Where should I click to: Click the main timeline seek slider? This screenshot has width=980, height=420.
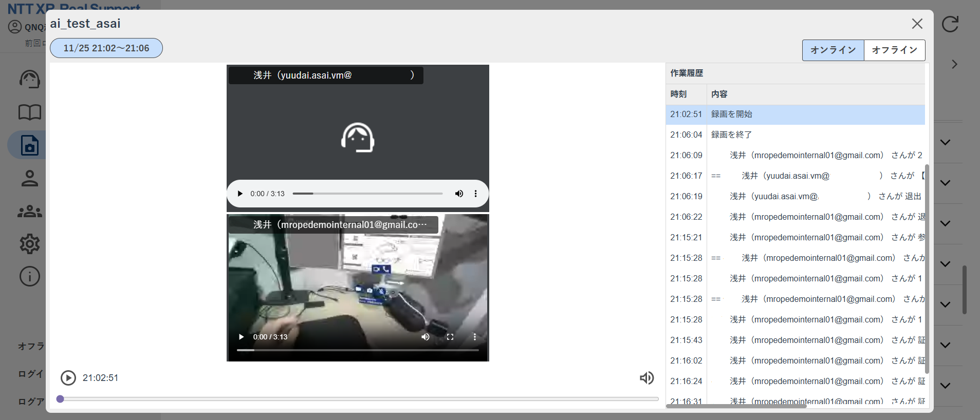coord(359,399)
